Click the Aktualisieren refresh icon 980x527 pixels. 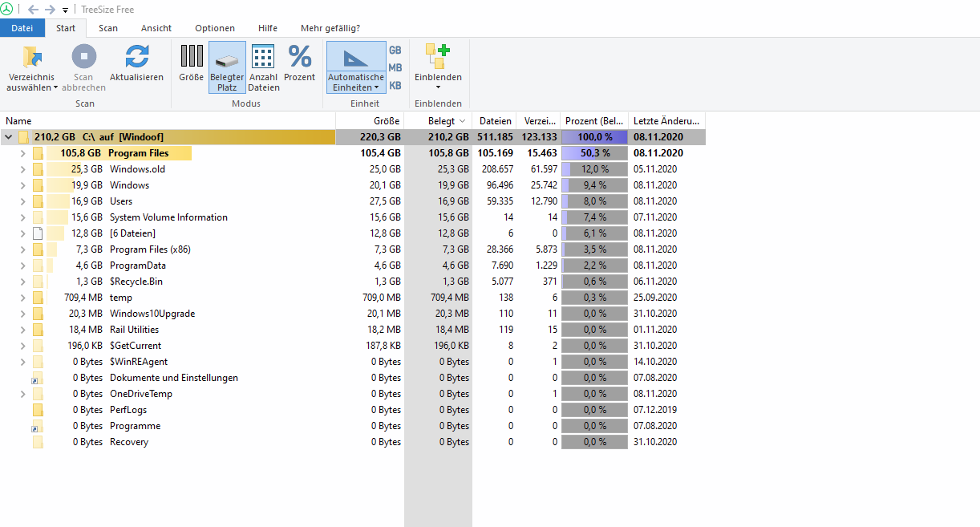[x=136, y=57]
